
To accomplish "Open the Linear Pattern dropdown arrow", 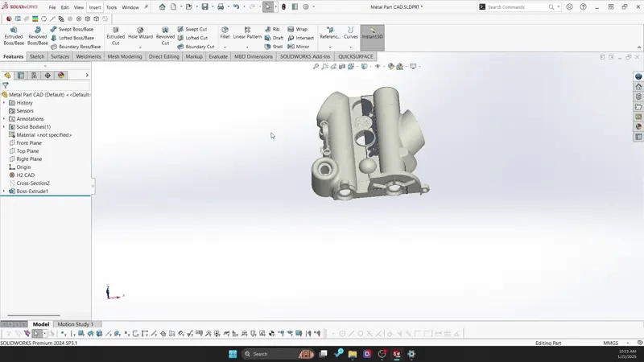I will coord(247,47).
